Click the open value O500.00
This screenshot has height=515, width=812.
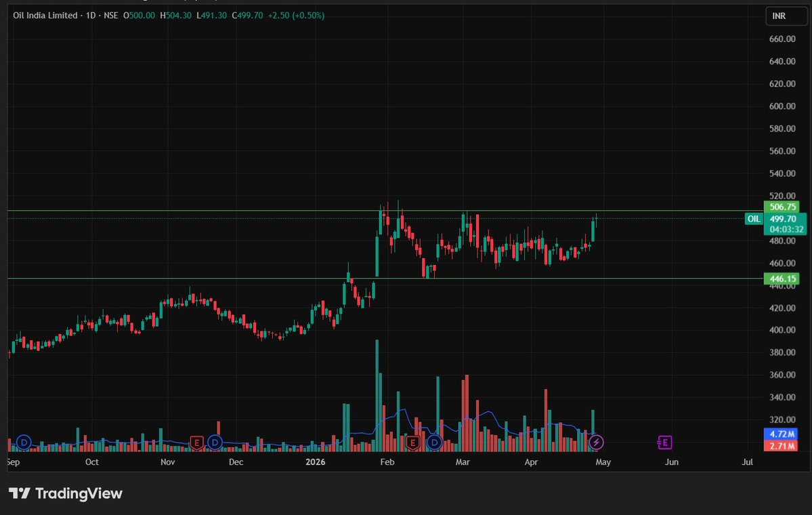140,16
